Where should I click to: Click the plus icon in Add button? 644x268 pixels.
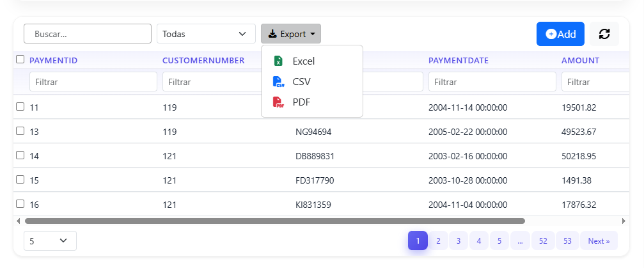(x=551, y=34)
